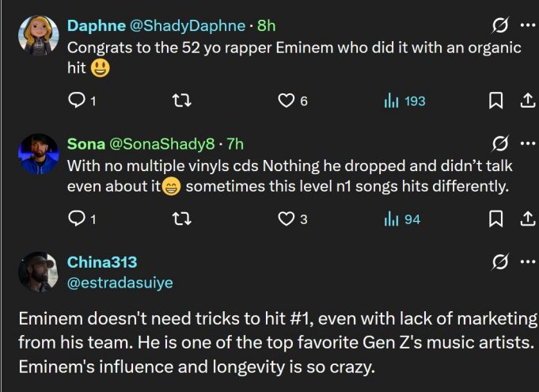Share Daphne's tweet
The image size is (539, 392).
527,101
